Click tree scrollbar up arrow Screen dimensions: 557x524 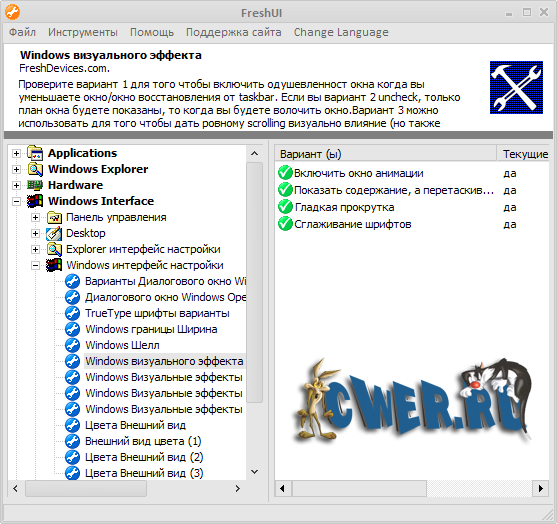[254, 153]
